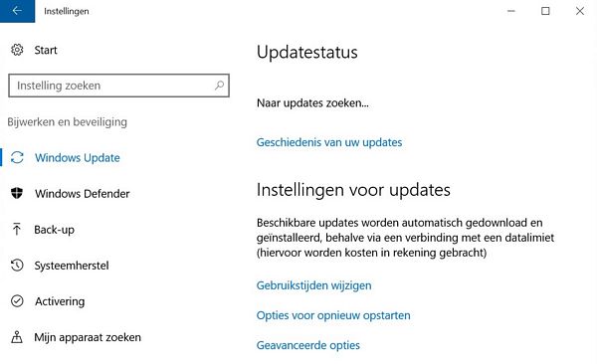The width and height of the screenshot is (597, 364).
Task: Open the Geavanceerde opties link
Action: click(308, 345)
